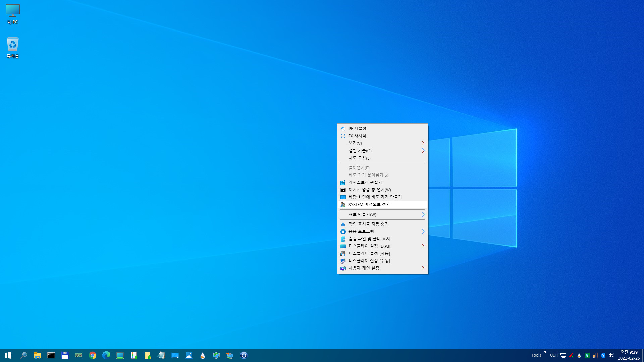Launch File Explorer from the taskbar

[37, 355]
